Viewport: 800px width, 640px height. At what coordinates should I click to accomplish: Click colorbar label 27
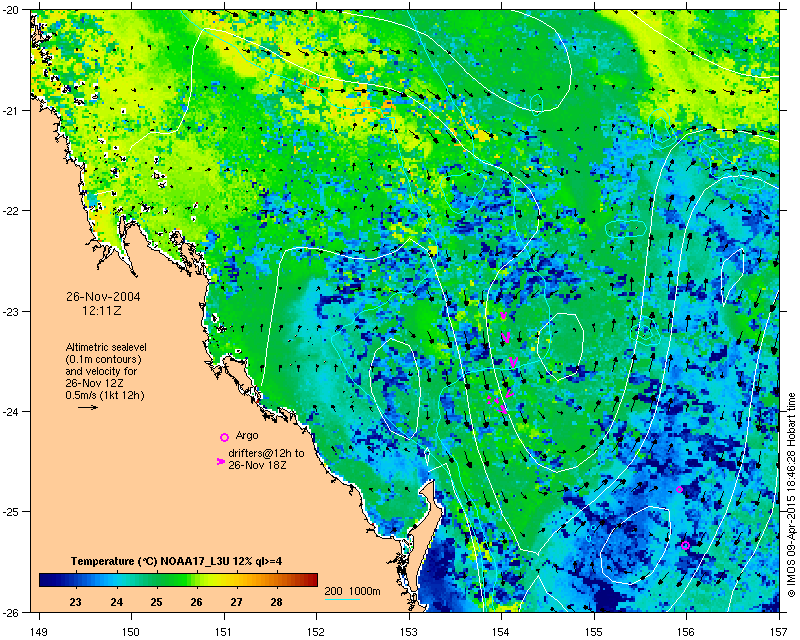pos(236,602)
